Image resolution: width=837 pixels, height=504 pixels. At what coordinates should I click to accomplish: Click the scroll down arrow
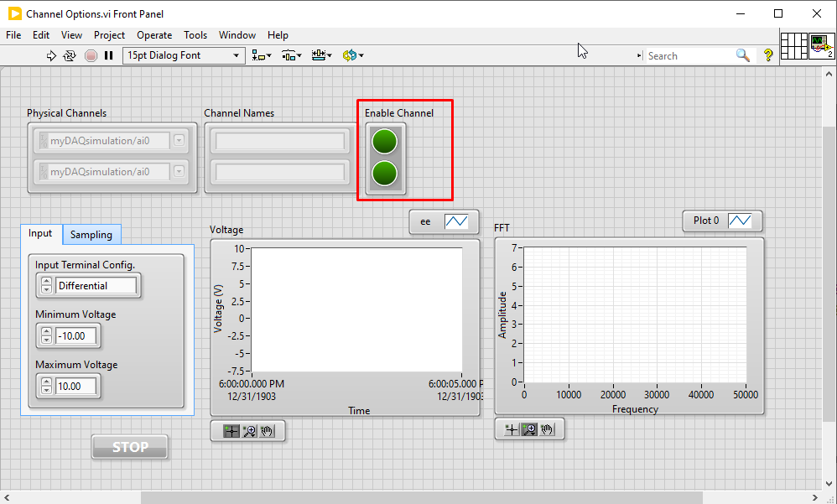829,484
